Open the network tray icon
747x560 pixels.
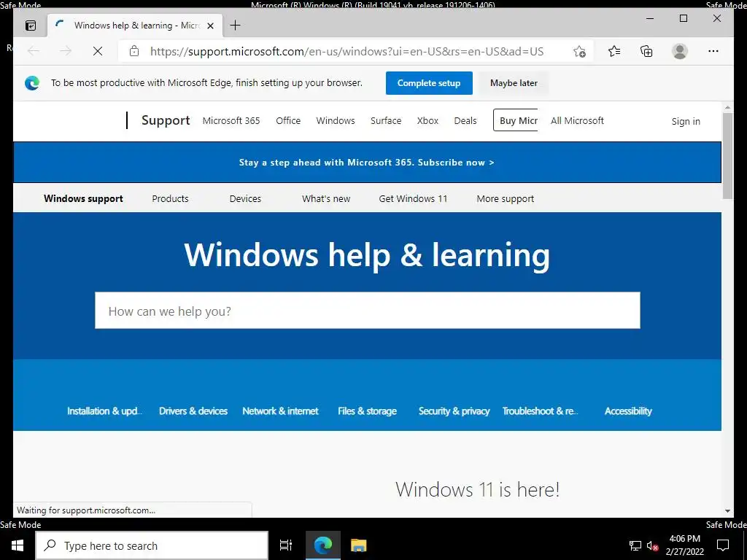pyautogui.click(x=635, y=545)
